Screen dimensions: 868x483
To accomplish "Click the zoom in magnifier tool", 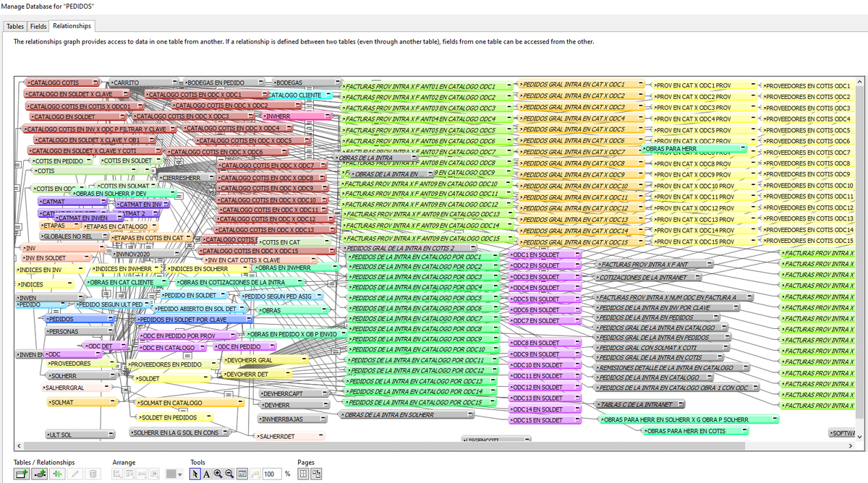I will [x=218, y=474].
